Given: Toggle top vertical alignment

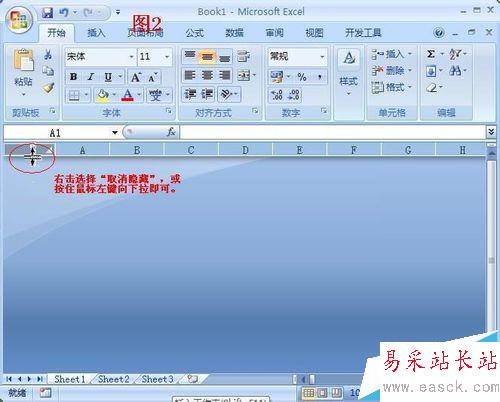Looking at the screenshot, I should coord(190,56).
